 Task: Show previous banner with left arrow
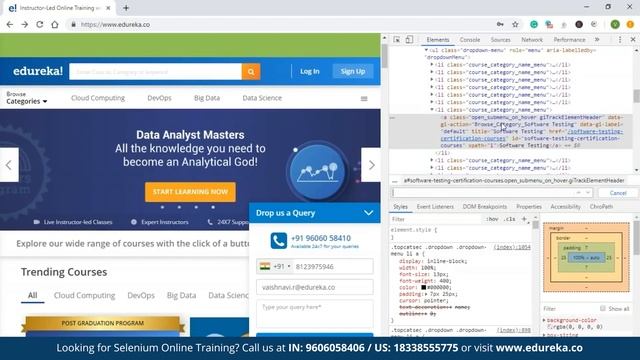(9, 165)
